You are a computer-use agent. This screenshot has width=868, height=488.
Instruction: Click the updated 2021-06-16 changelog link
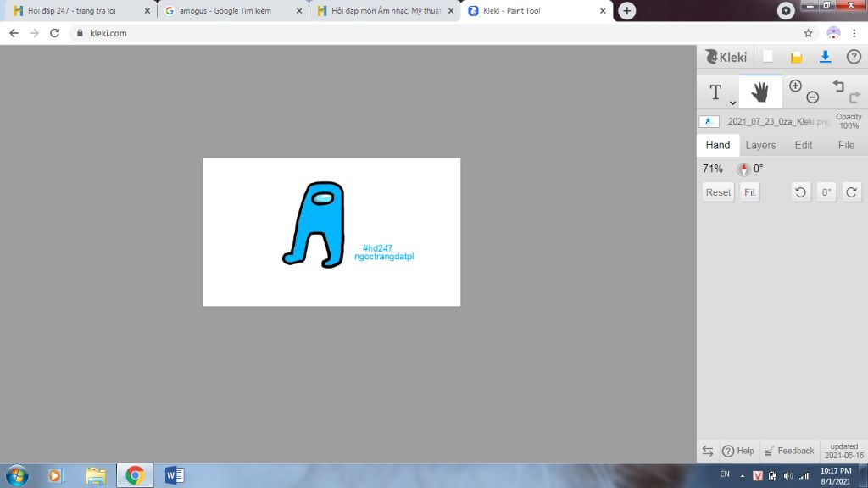[844, 451]
